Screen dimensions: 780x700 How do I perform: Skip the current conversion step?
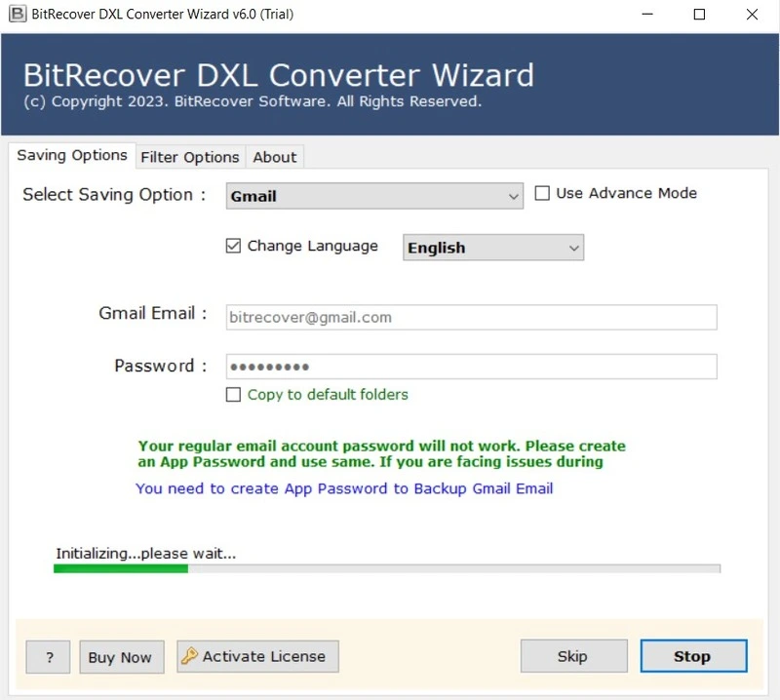(x=573, y=656)
